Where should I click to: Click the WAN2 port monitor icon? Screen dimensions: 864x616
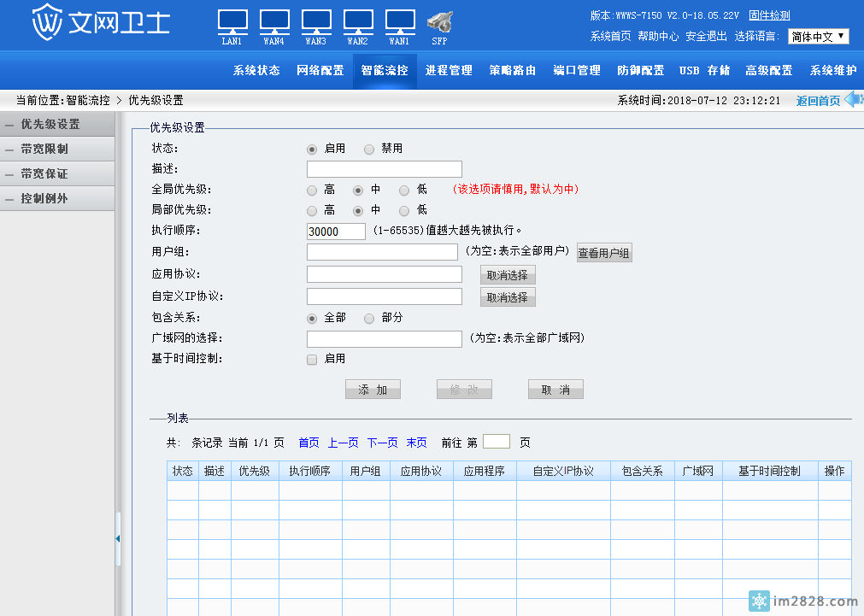point(357,21)
